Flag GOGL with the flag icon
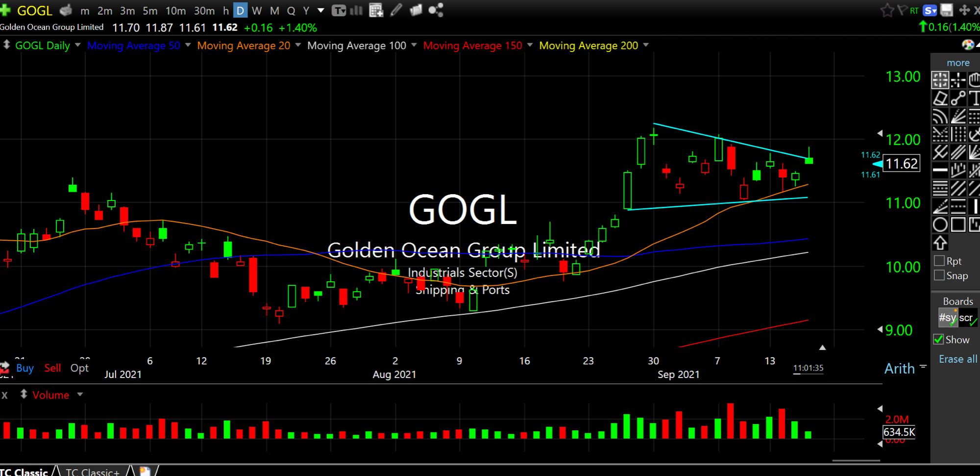 click(902, 10)
